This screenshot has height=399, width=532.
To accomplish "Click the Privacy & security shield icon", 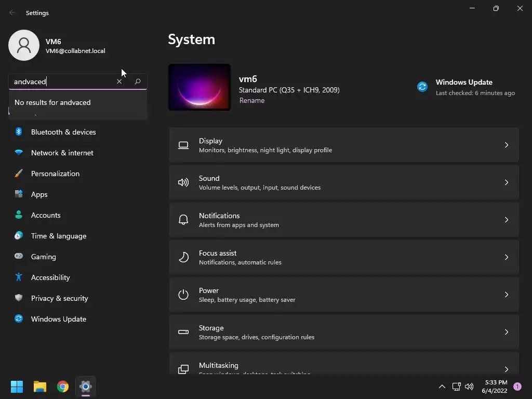I will pyautogui.click(x=19, y=298).
